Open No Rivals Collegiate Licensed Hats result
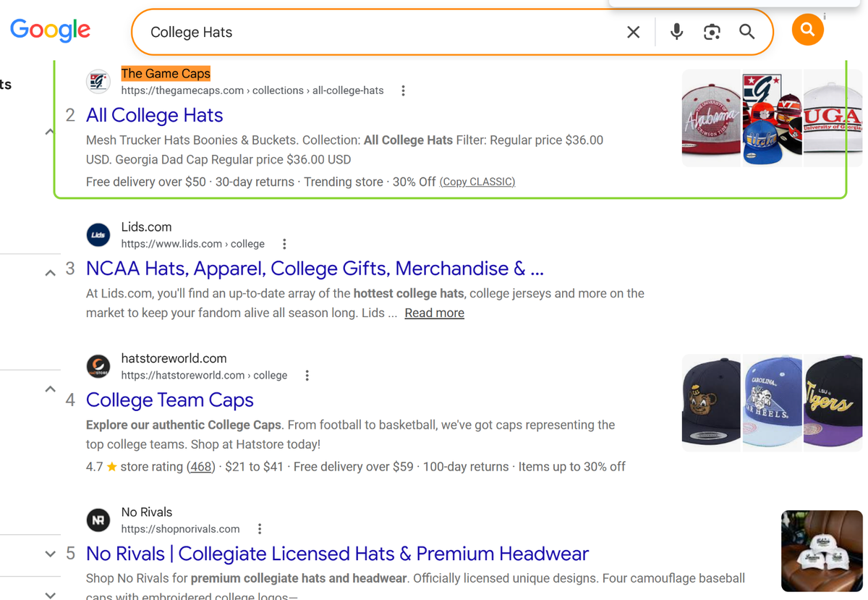The image size is (868, 600). (x=337, y=554)
